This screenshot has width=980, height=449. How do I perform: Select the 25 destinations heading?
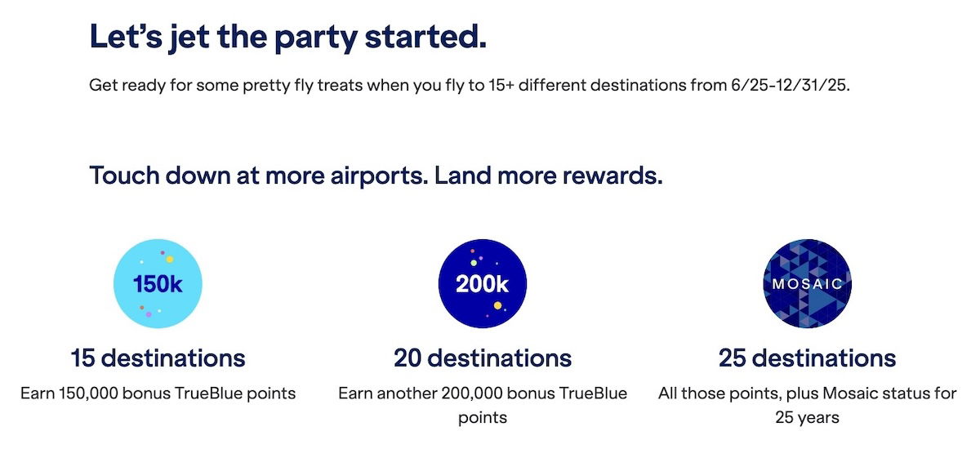807,358
